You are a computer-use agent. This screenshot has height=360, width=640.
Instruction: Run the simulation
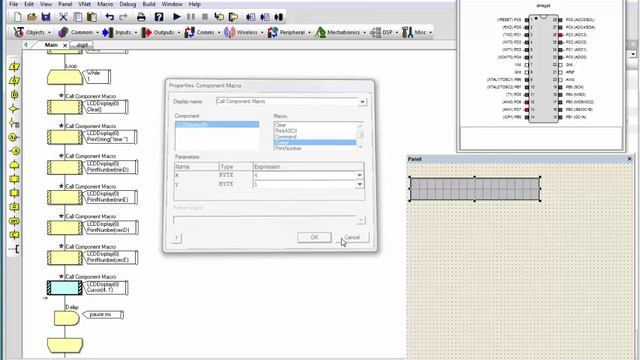(177, 17)
